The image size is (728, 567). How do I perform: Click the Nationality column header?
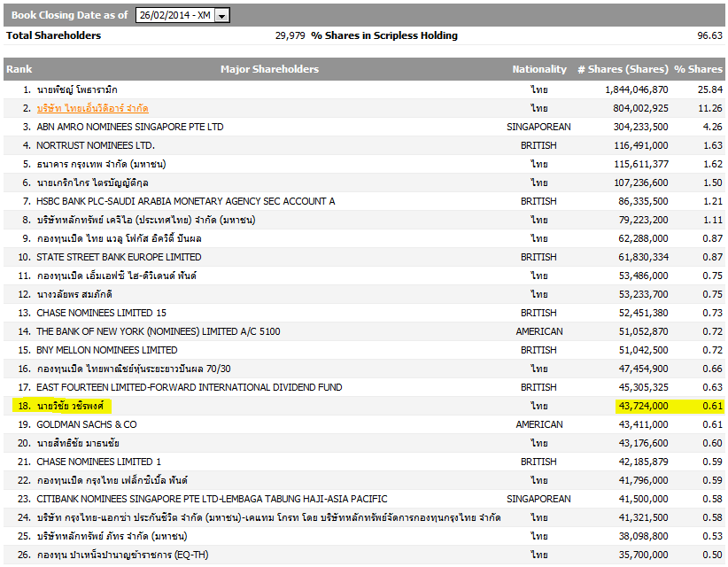click(538, 69)
